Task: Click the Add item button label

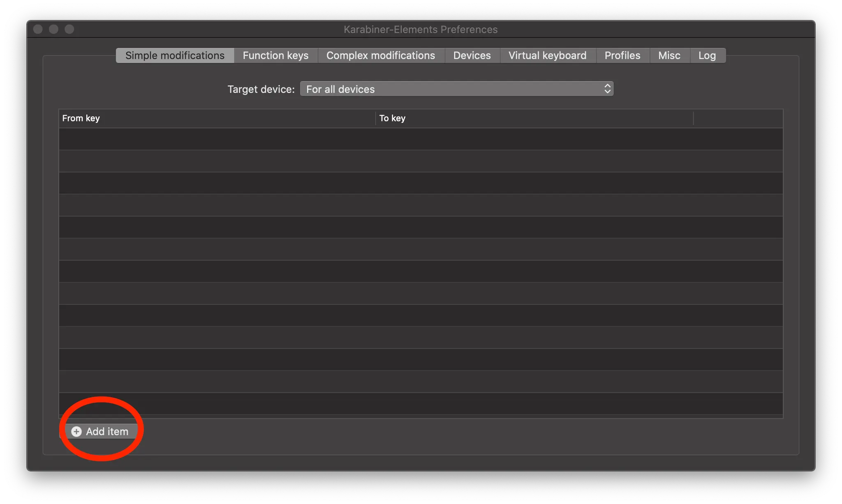Action: pyautogui.click(x=107, y=431)
